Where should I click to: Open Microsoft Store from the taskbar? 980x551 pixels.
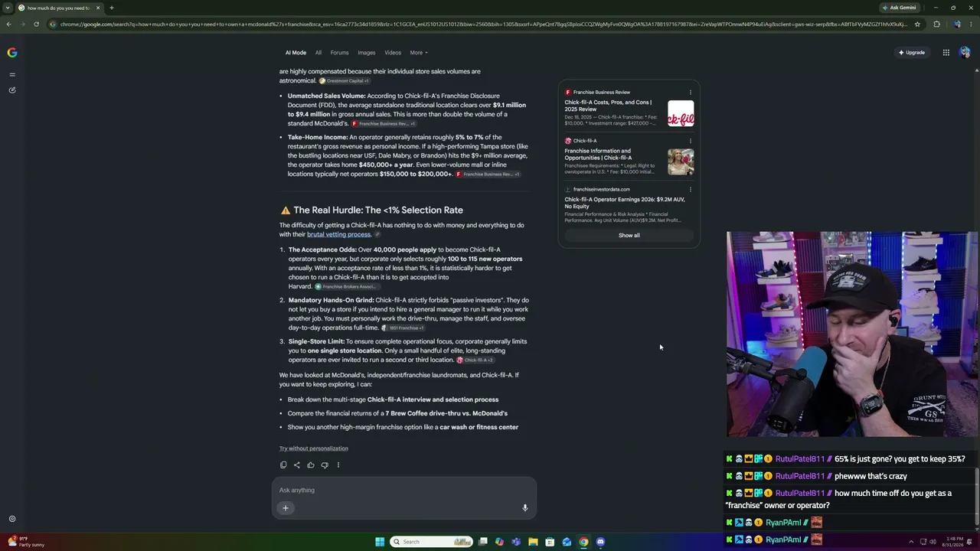pos(550,542)
